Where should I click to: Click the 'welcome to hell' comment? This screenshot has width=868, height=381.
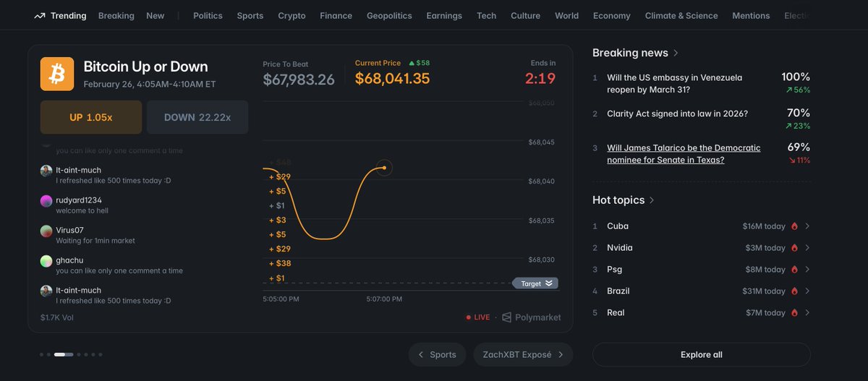(x=82, y=211)
